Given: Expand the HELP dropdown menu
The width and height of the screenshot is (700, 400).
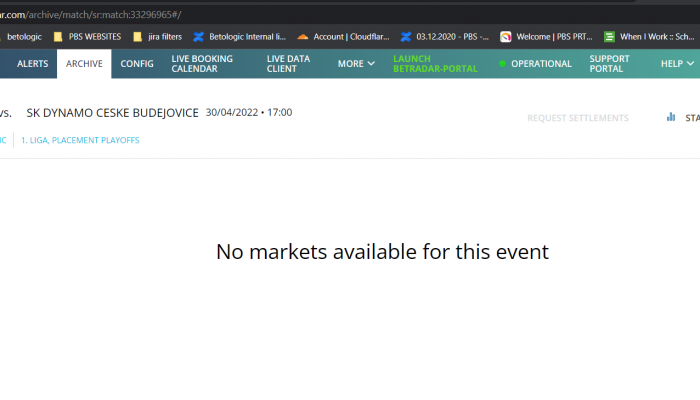Looking at the screenshot, I should pos(677,64).
